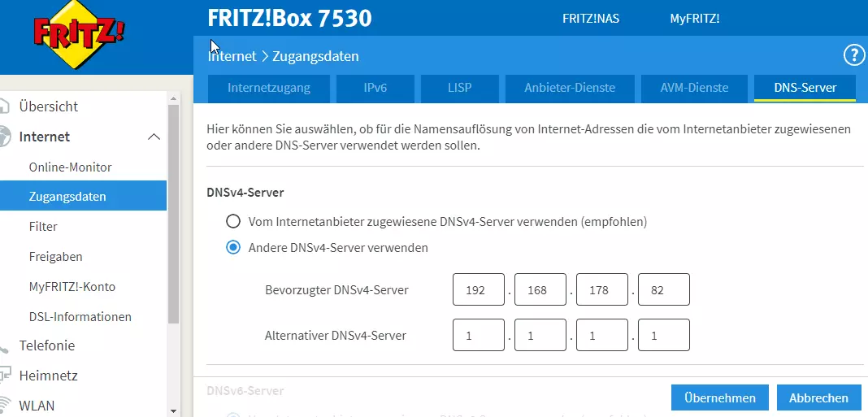Click sidebar scrollbar up arrow
The height and width of the screenshot is (417, 868).
[x=173, y=98]
